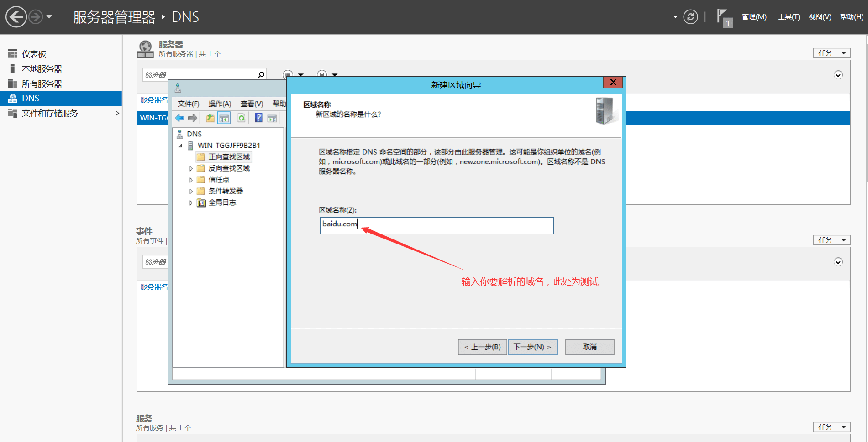Click the 下一步(N) button
The image size is (868, 442).
pyautogui.click(x=532, y=347)
